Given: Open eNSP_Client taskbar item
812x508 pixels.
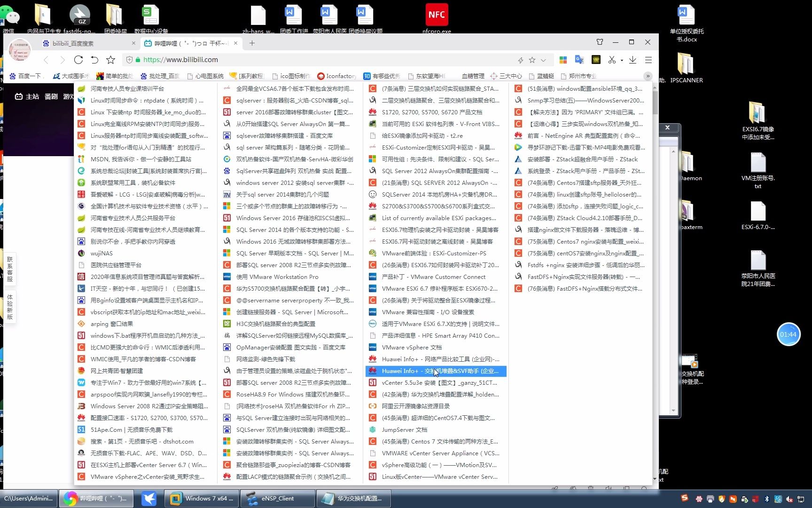Looking at the screenshot, I should [x=278, y=498].
